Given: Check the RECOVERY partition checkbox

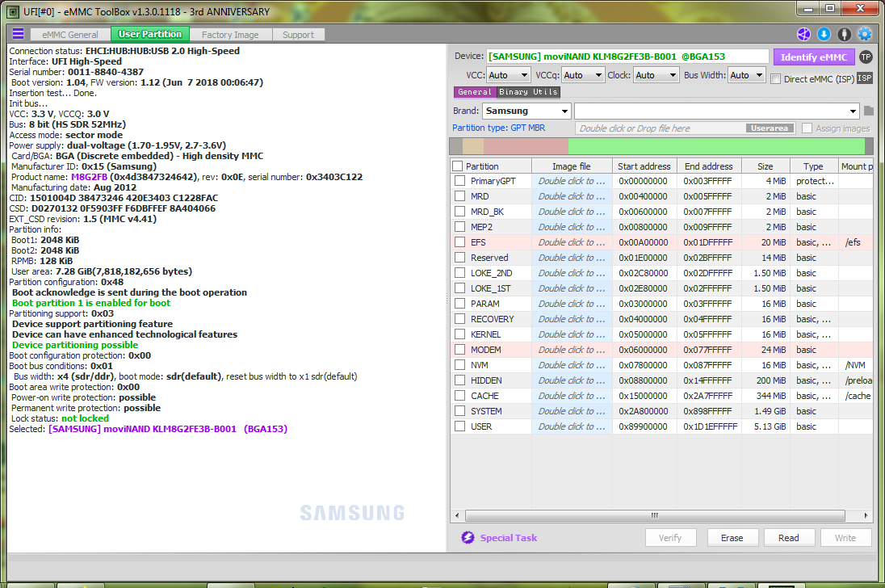Looking at the screenshot, I should 460,319.
